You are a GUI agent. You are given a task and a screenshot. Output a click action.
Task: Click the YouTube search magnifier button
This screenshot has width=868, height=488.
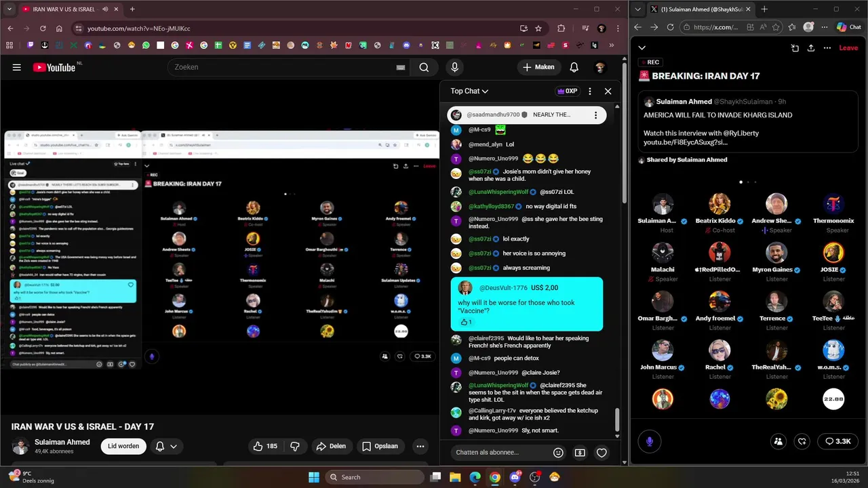(x=424, y=67)
